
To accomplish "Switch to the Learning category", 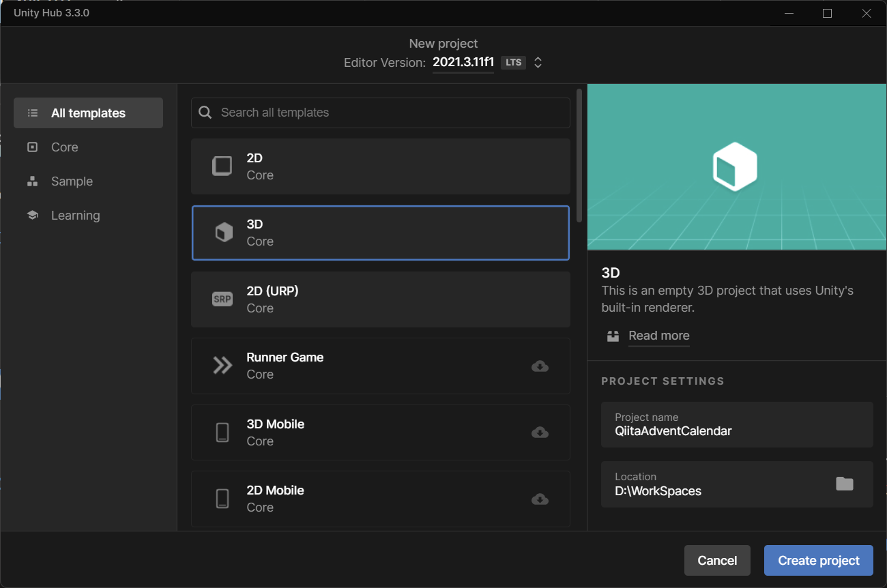I will 88,216.
